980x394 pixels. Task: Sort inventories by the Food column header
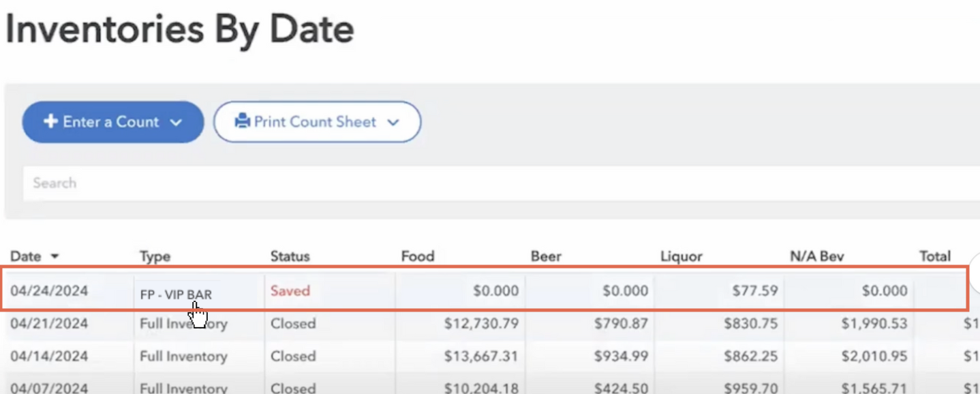coord(418,256)
